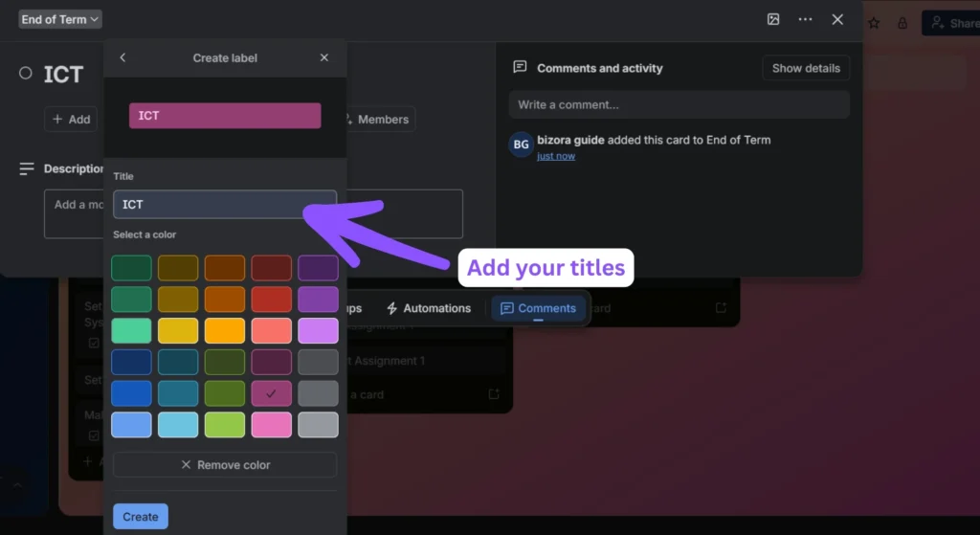Open the card's three-dot actions menu

[x=805, y=19]
